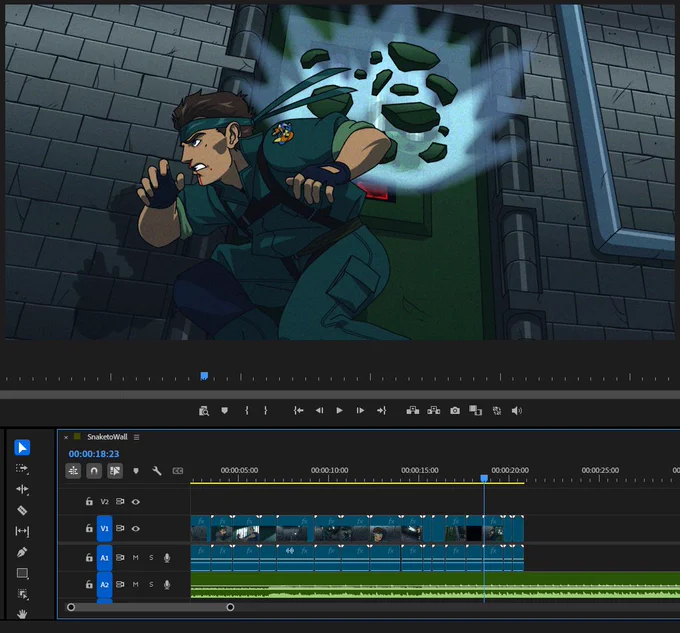Screen dimensions: 680x633
Task: Click the 00:00:18:23 timecode field
Action: [94, 454]
